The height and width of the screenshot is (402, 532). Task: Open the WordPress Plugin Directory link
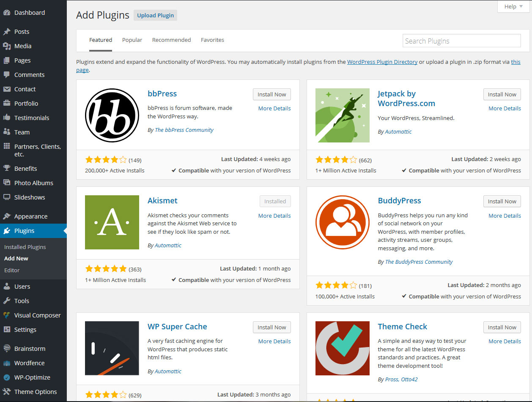tap(382, 62)
